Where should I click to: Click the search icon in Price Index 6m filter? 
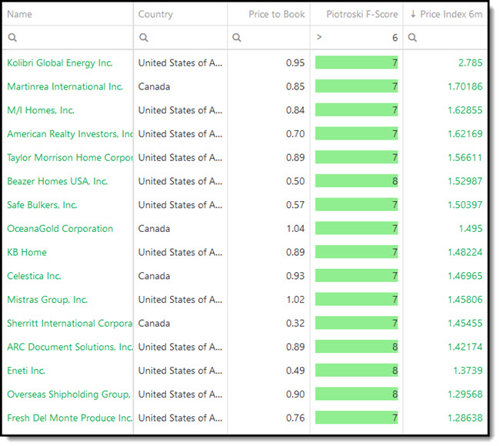point(412,37)
